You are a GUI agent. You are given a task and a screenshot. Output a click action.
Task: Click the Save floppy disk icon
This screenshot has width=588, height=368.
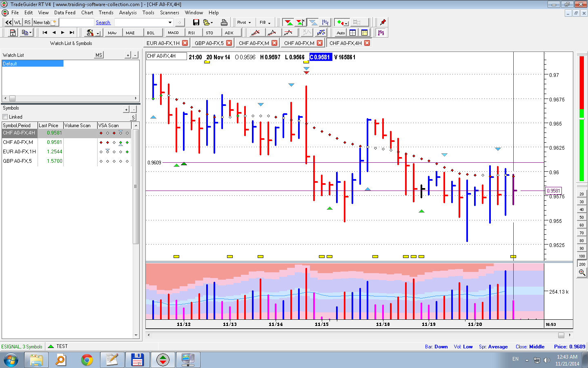196,22
